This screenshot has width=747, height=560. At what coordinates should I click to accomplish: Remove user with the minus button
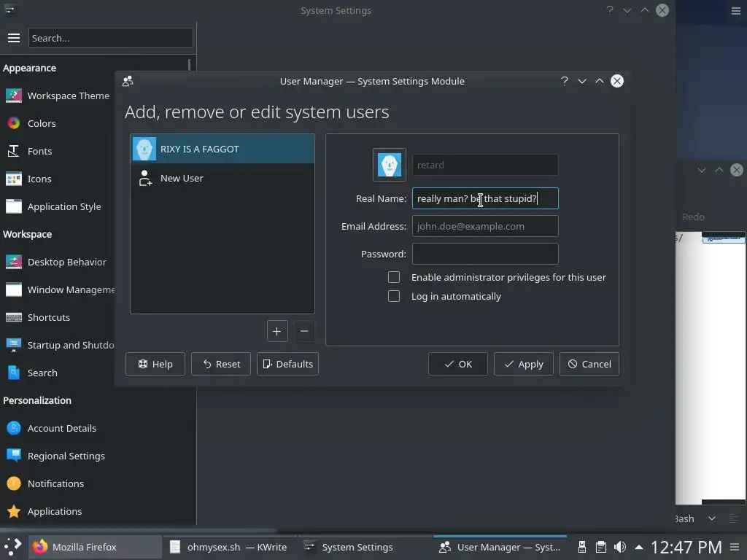coord(304,331)
